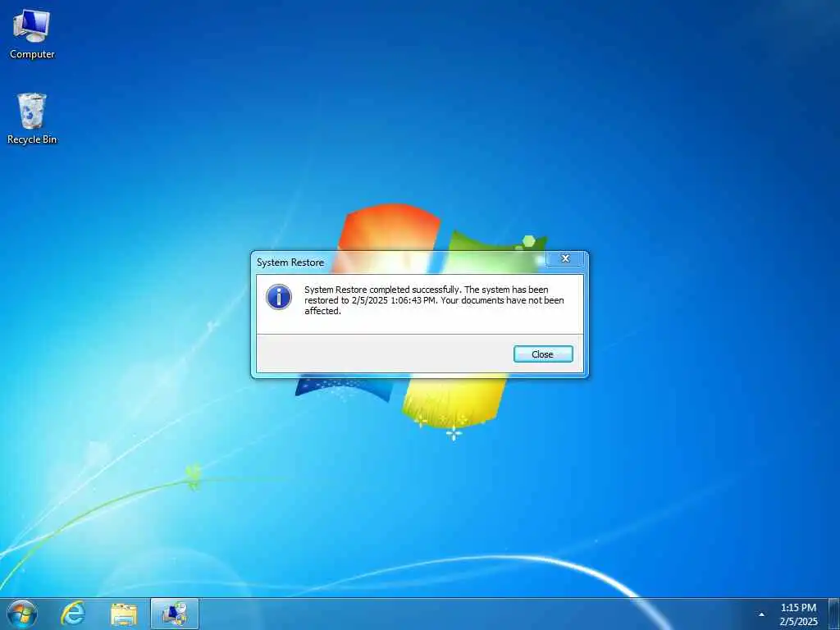Image resolution: width=840 pixels, height=630 pixels.
Task: Open the Windows Start menu orb
Action: pyautogui.click(x=22, y=614)
